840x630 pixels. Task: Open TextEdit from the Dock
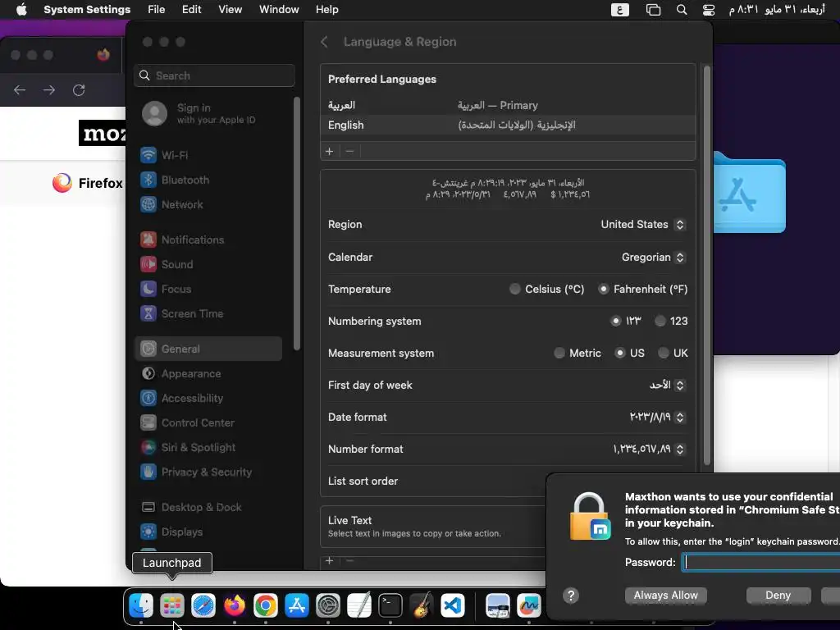tap(359, 606)
